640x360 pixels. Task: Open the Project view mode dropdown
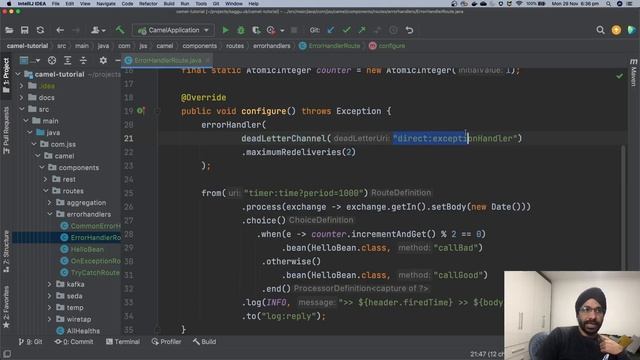tap(29, 60)
